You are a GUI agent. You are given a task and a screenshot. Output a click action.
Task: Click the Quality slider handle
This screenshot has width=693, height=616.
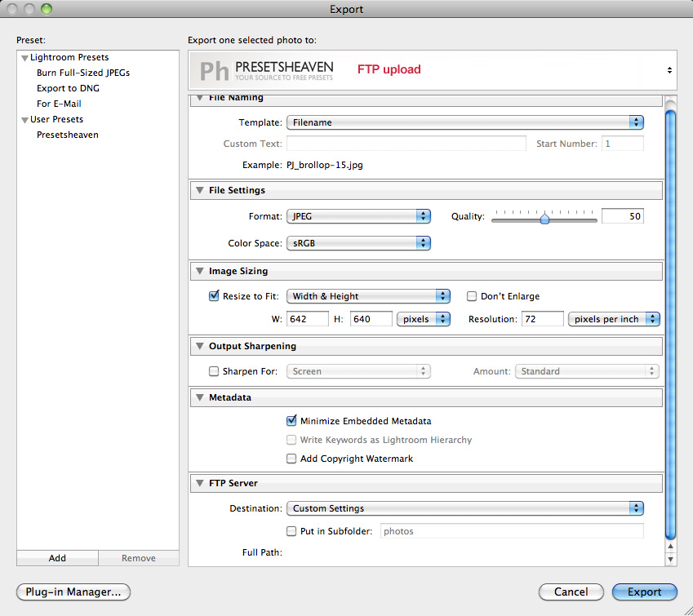[x=544, y=219]
